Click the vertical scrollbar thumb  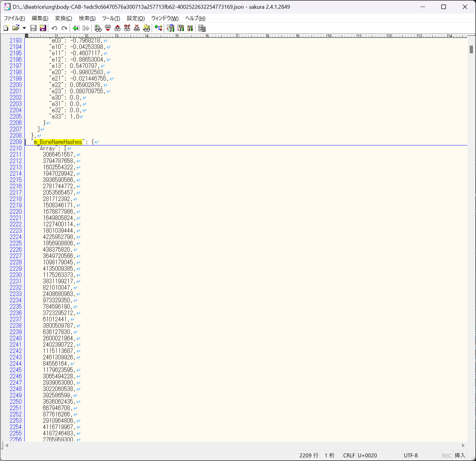(471, 49)
